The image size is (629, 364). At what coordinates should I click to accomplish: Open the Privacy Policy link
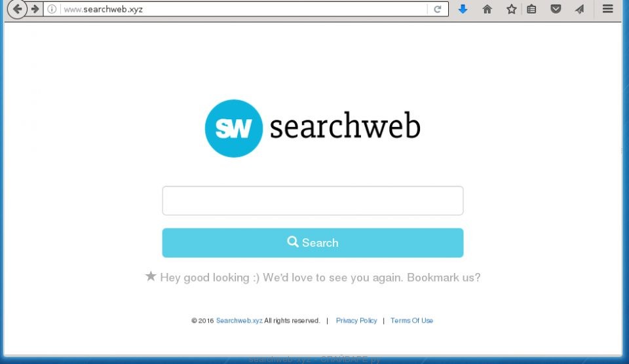356,320
